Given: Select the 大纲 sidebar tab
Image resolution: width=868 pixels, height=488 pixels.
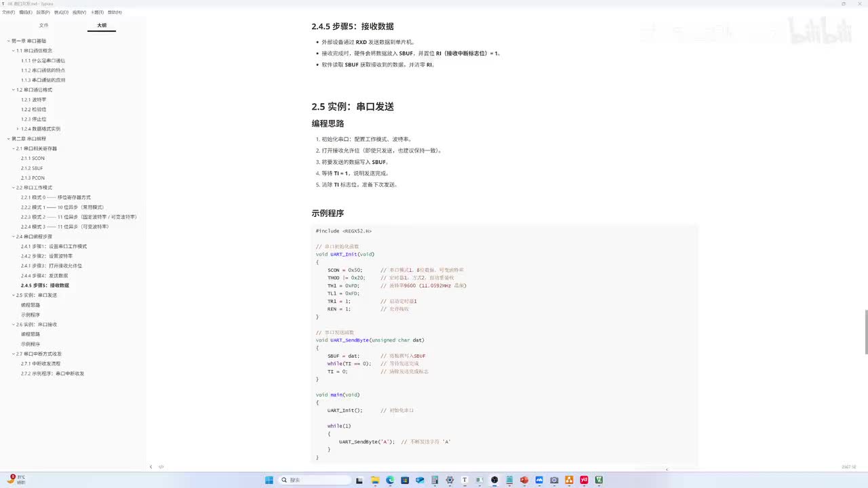Looking at the screenshot, I should pyautogui.click(x=102, y=25).
